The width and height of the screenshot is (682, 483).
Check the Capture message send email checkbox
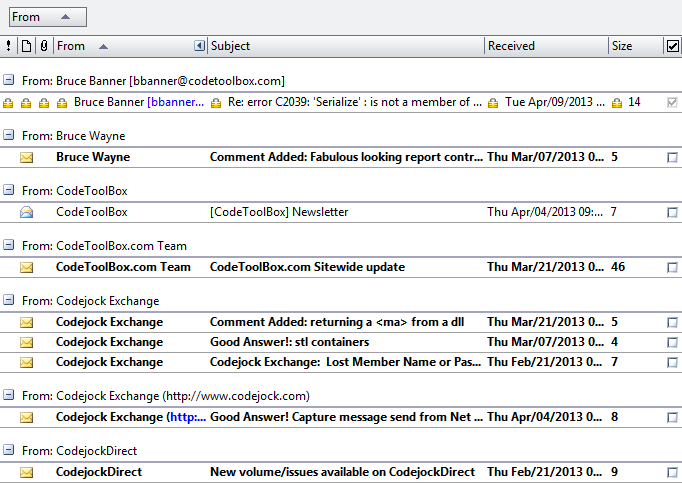672,418
